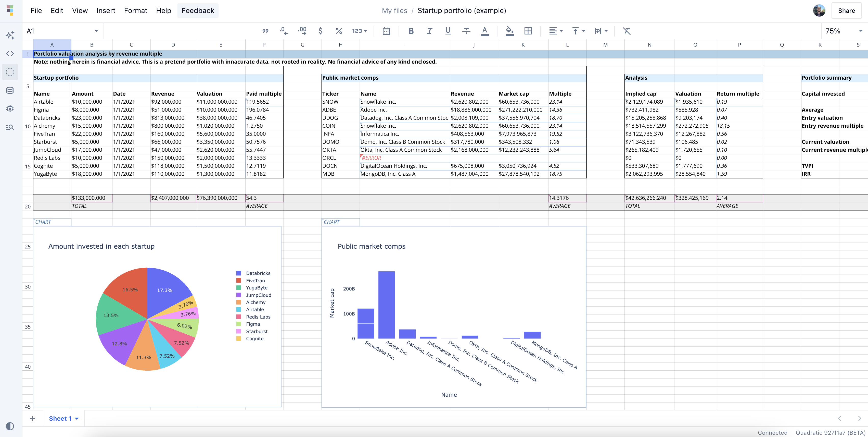The width and height of the screenshot is (868, 437).
Task: Select cell with $133,000,000 total
Action: tap(92, 198)
